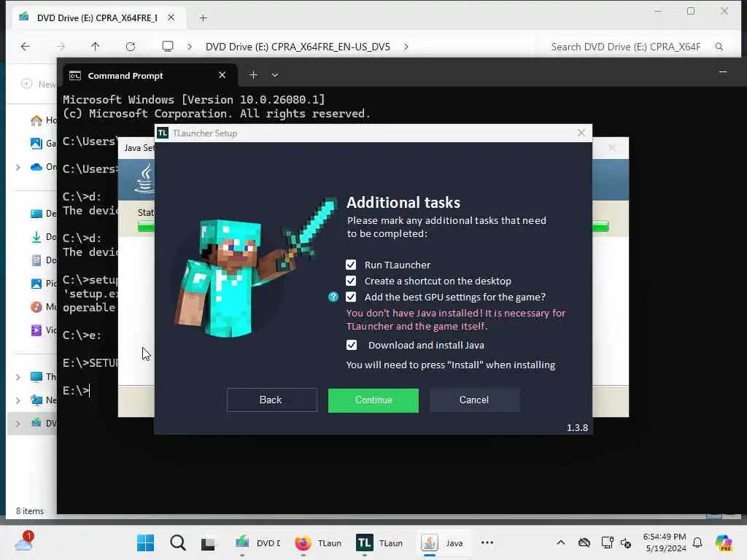Open Pictures folder in sidebar

coord(43,284)
